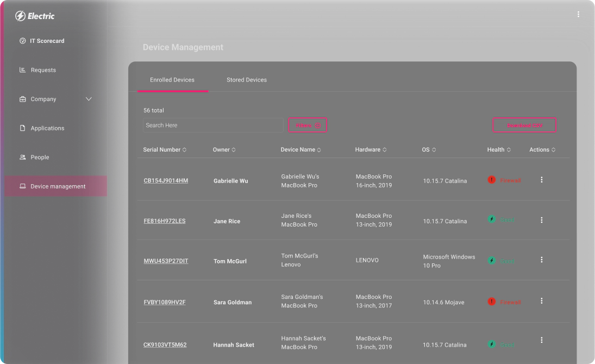Viewport: 595px width, 364px height.
Task: Click the Search Here input field
Action: pos(213,125)
